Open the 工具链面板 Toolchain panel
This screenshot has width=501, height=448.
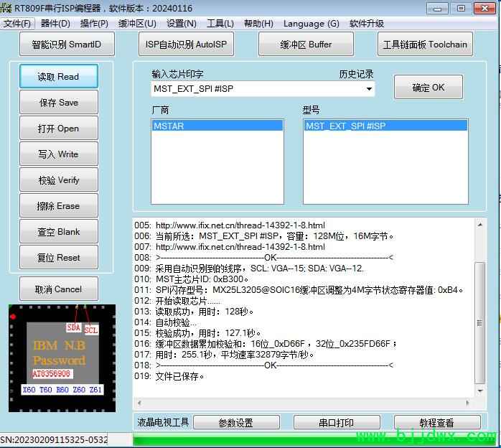pyautogui.click(x=425, y=45)
